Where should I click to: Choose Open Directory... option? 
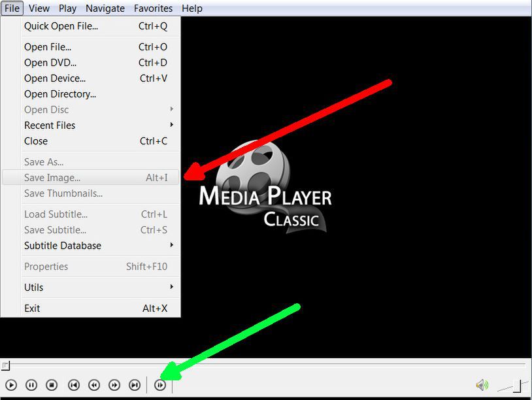pyautogui.click(x=91, y=94)
